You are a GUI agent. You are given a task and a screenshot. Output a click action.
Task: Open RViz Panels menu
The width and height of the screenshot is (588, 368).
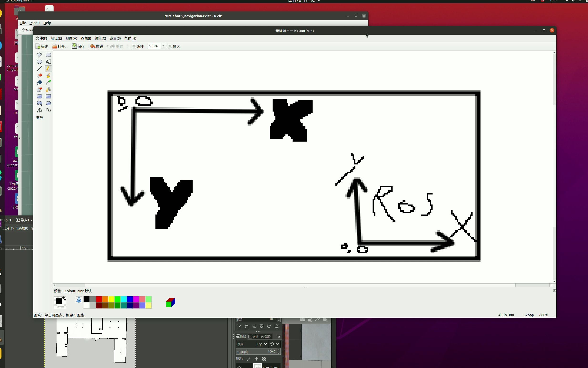click(35, 23)
